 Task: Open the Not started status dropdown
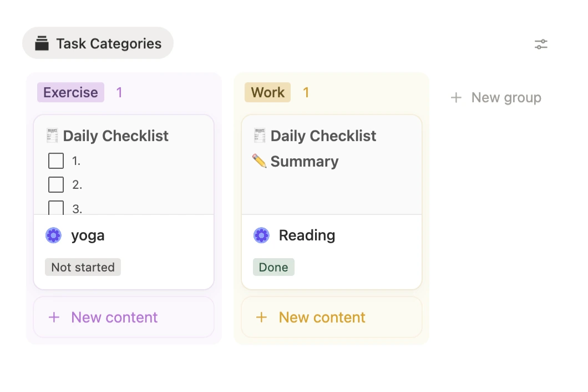[x=83, y=267]
